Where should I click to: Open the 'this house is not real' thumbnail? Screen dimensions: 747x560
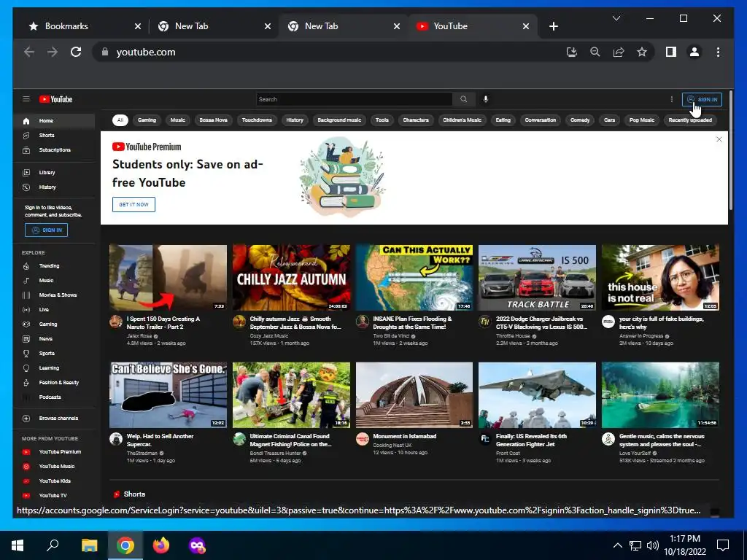tap(660, 278)
